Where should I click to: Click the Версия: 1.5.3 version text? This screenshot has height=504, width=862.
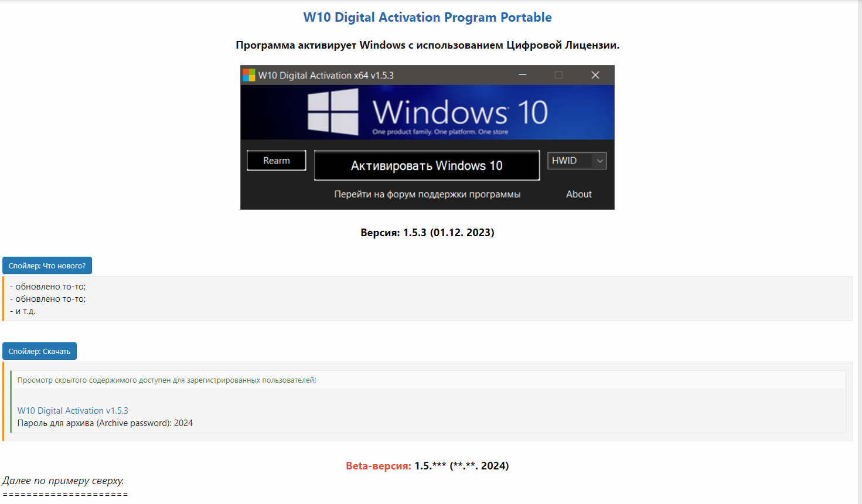pos(427,232)
